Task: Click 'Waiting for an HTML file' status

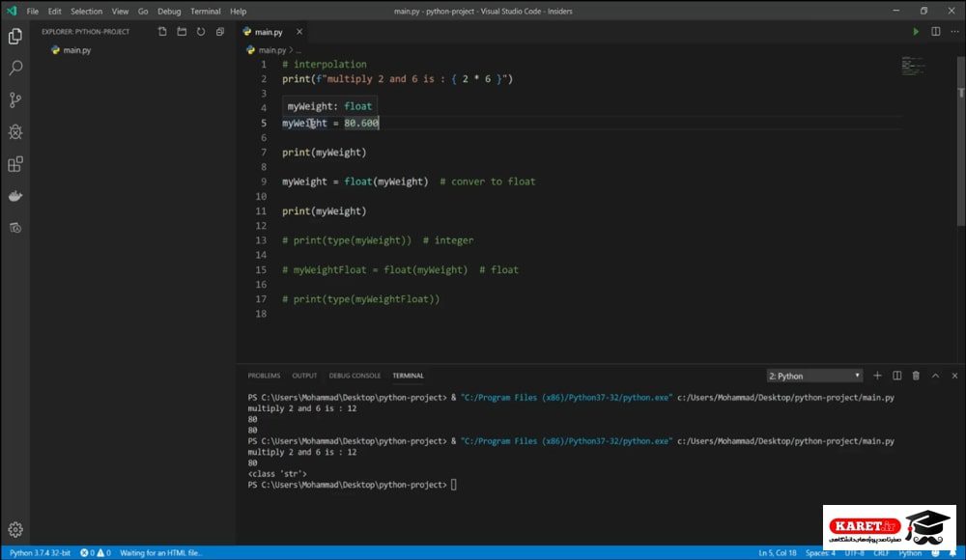Action: [160, 552]
